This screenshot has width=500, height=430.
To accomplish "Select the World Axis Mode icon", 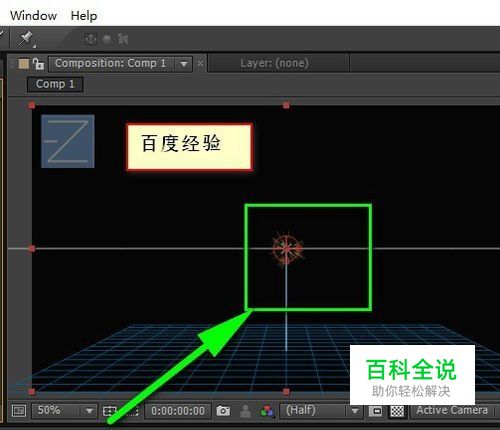I will point(107,40).
